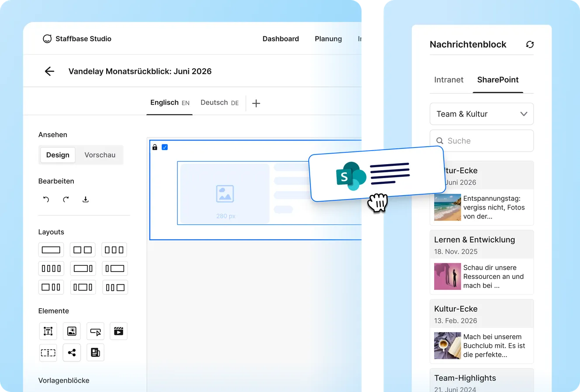Add the social share element
The image size is (580, 392).
coord(72,353)
